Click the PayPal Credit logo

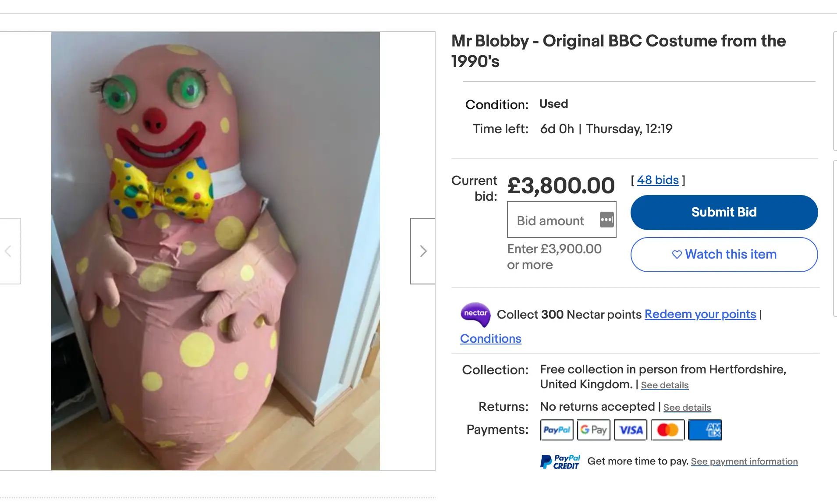coord(560,461)
